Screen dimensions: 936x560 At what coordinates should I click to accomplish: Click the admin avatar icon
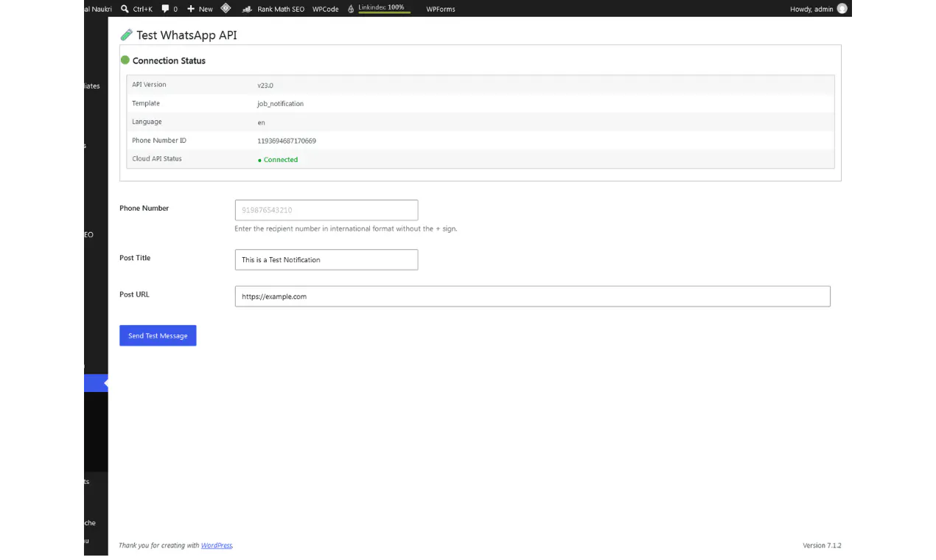[842, 9]
